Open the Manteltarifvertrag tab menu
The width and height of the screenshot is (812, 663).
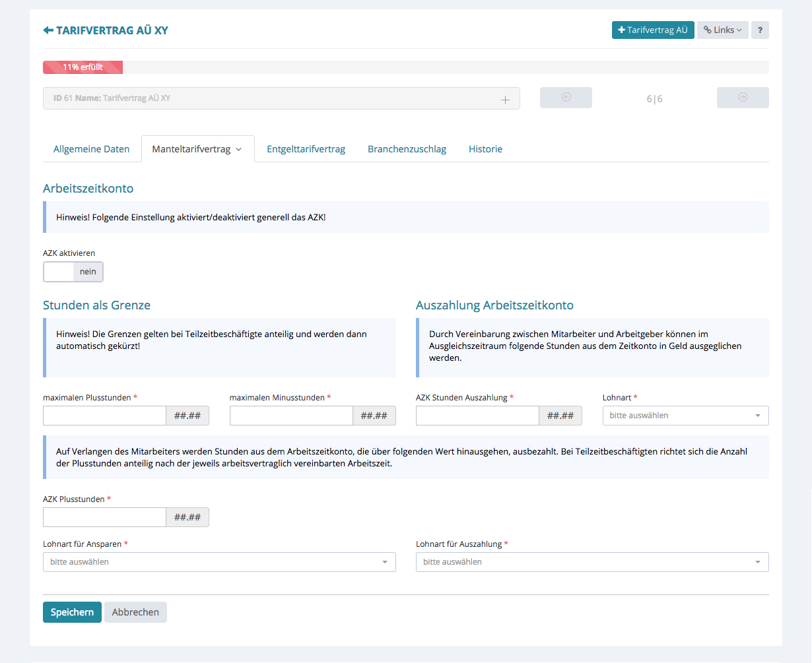[197, 149]
